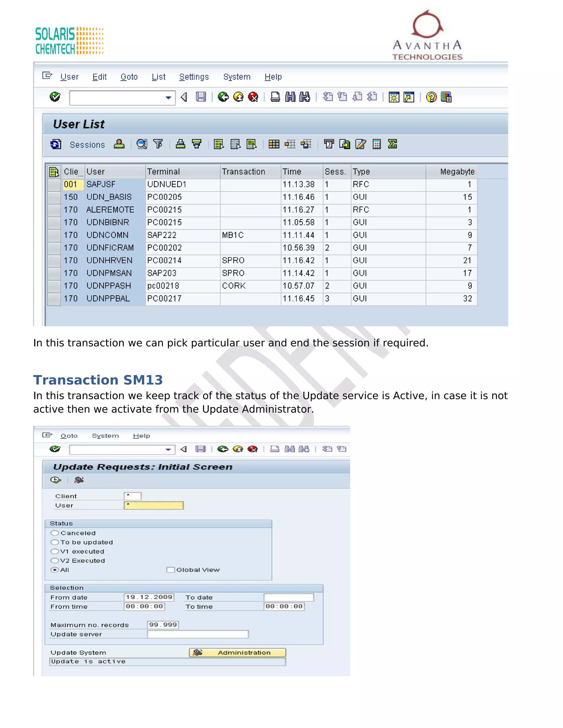
Task: Click the Print icon in the User List toolbar
Action: coord(275,97)
